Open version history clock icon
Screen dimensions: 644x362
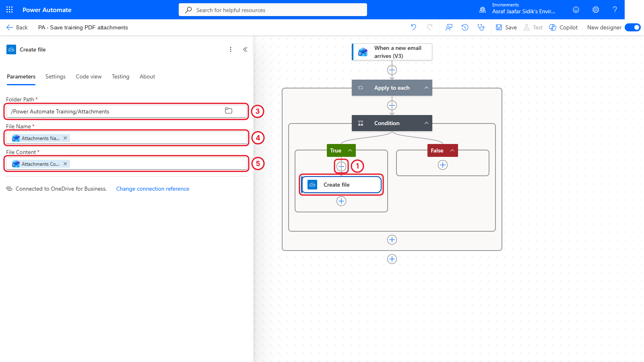(x=465, y=27)
